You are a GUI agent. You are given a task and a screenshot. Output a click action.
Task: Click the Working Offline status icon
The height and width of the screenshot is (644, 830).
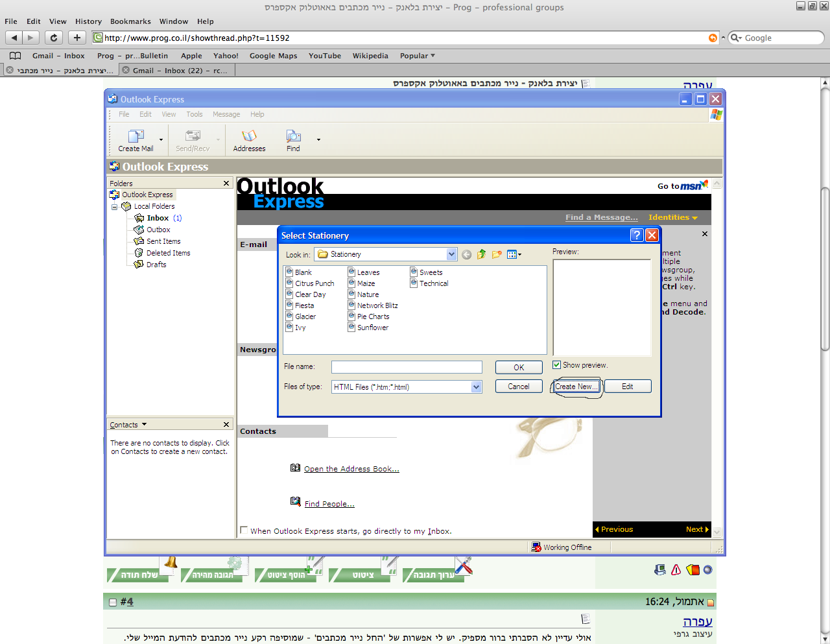coord(536,547)
